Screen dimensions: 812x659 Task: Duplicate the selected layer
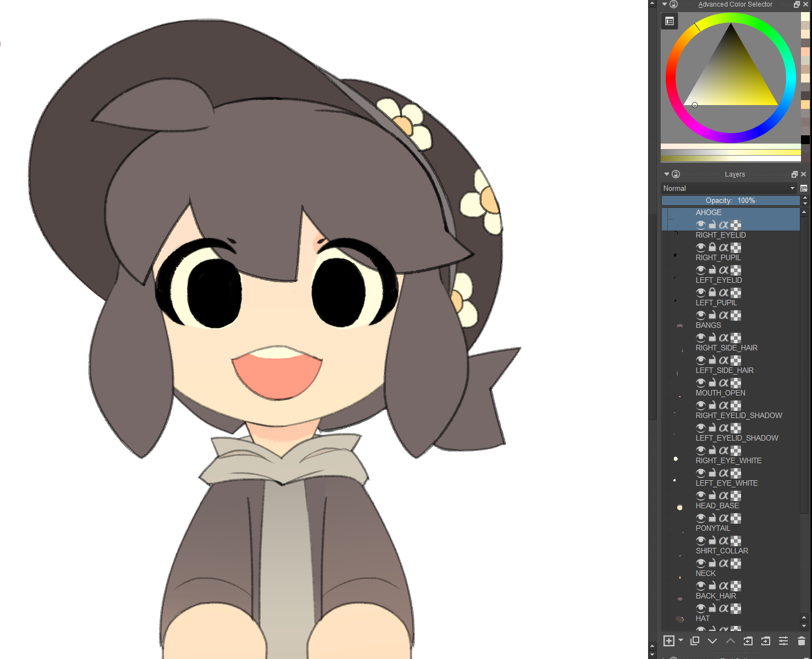(x=695, y=641)
